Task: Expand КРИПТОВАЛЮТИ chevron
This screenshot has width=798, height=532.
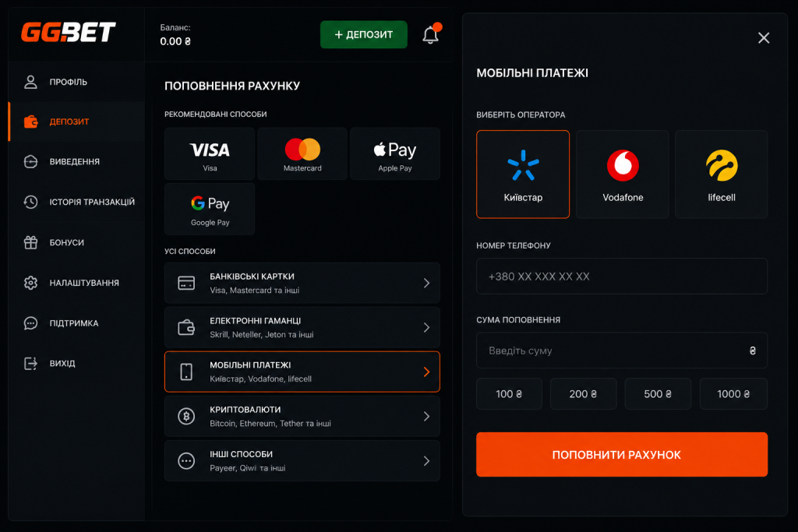Action: (x=426, y=416)
